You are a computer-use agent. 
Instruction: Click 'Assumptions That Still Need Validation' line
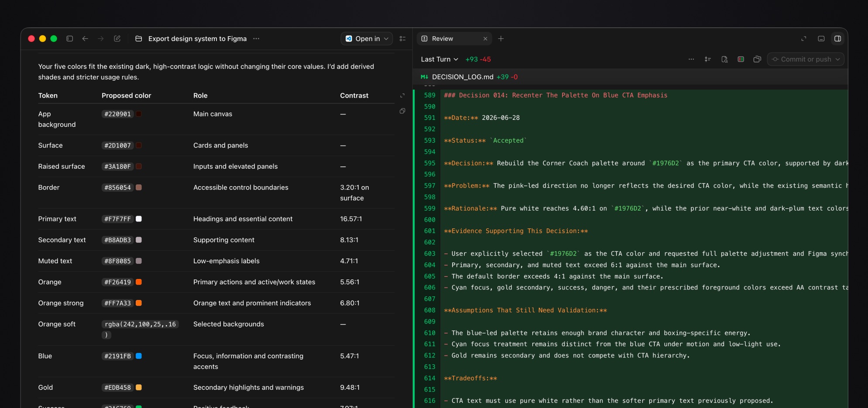(x=525, y=310)
